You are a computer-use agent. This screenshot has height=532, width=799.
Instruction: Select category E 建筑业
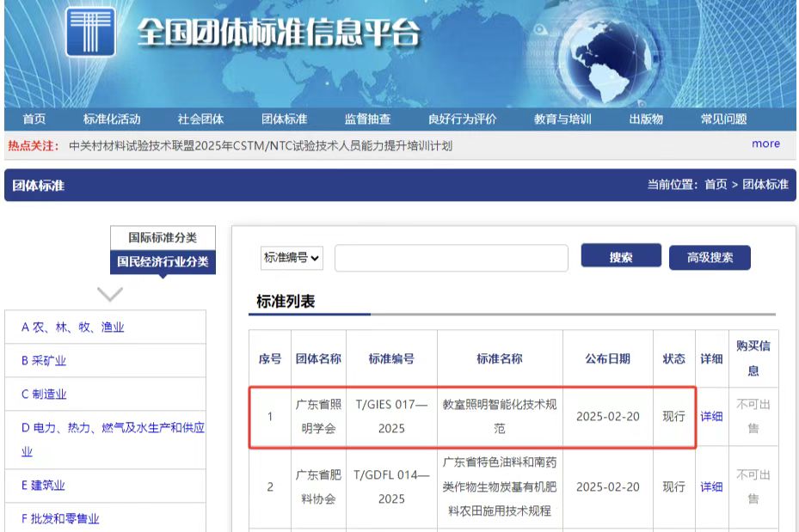coord(43,486)
